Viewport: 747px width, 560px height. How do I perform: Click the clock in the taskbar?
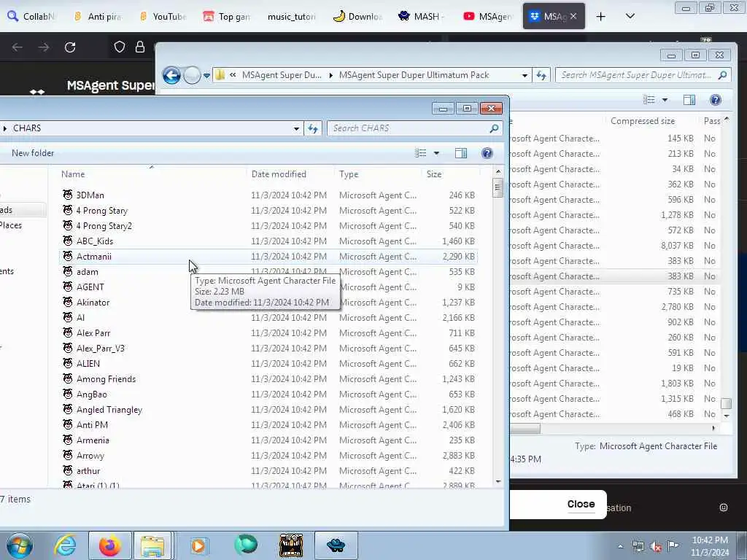point(710,546)
